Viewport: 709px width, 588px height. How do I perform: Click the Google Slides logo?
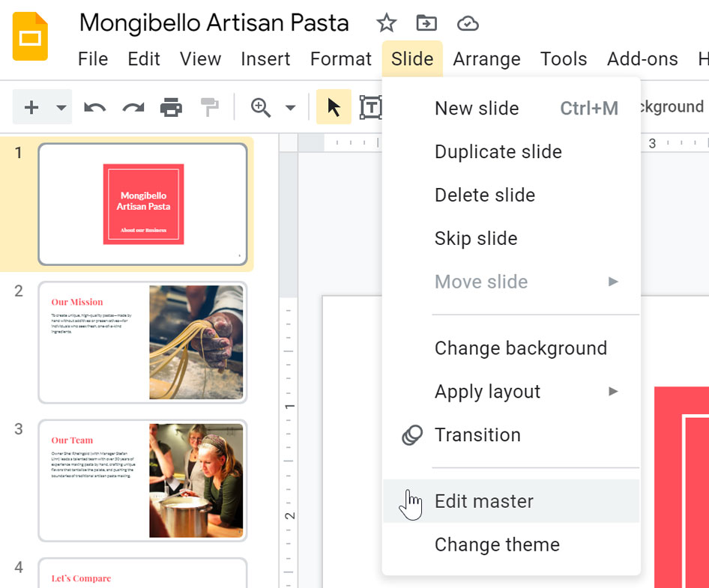click(x=30, y=35)
